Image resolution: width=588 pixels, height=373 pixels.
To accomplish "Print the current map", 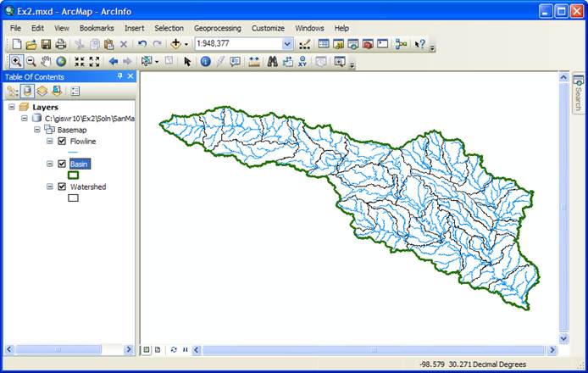I will (61, 44).
